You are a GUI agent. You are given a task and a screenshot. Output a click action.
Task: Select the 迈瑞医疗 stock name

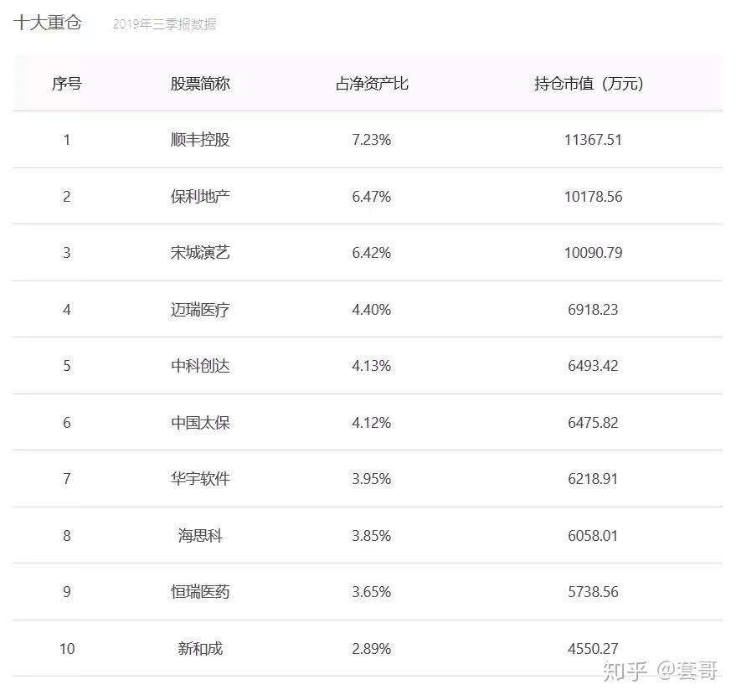[200, 310]
